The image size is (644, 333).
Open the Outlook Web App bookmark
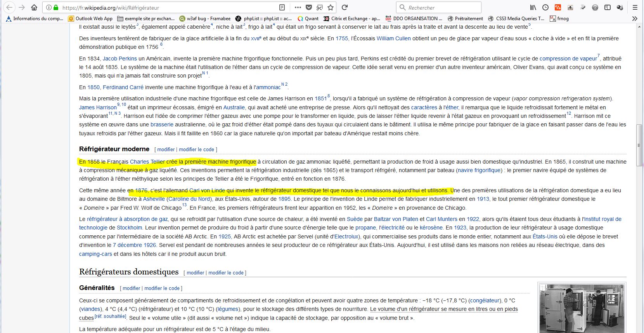(90, 18)
